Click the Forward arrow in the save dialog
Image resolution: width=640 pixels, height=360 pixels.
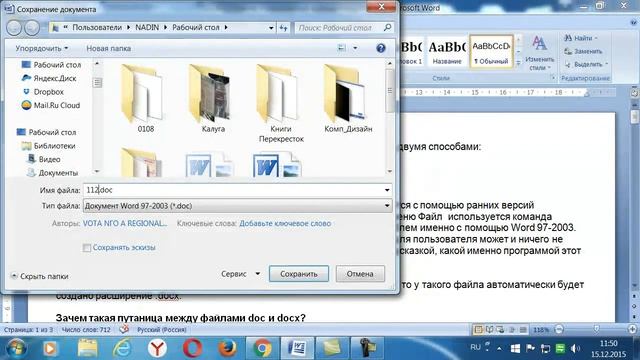click(32, 27)
